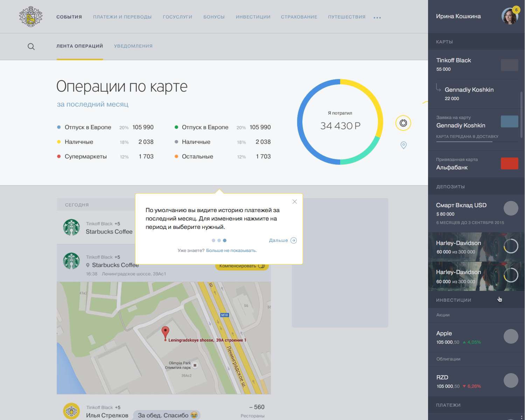
Task: Click the Tinkoff crest logo
Action: click(31, 16)
